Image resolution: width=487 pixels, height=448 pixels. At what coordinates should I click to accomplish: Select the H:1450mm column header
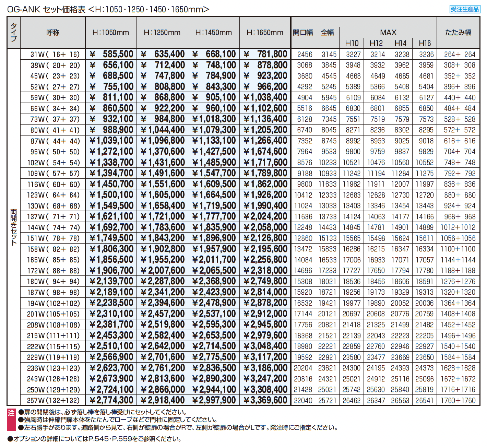pyautogui.click(x=214, y=33)
